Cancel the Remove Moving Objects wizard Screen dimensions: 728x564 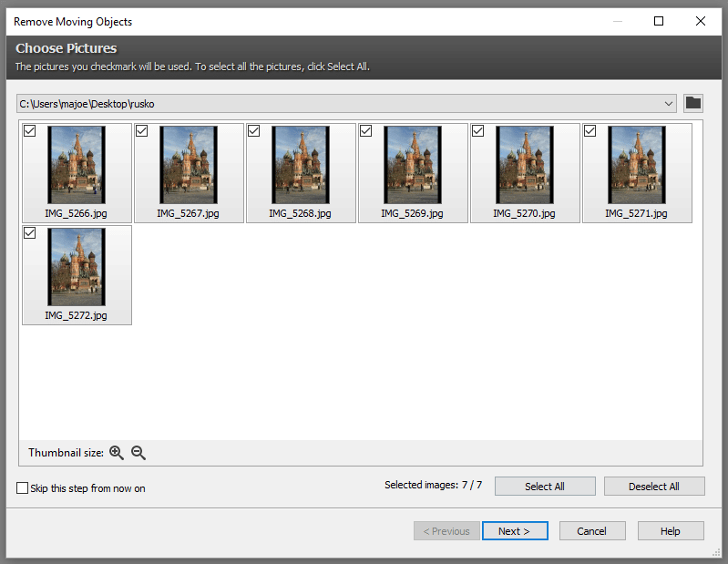click(592, 531)
